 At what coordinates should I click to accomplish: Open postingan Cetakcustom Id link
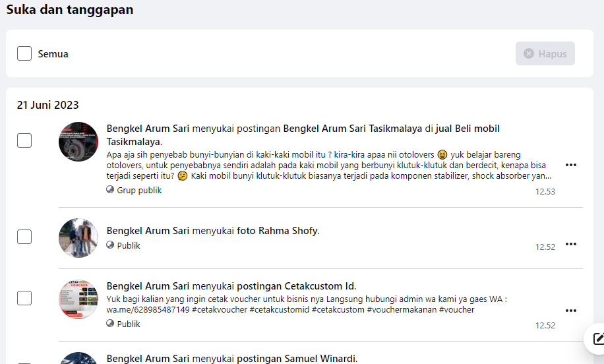coord(296,286)
